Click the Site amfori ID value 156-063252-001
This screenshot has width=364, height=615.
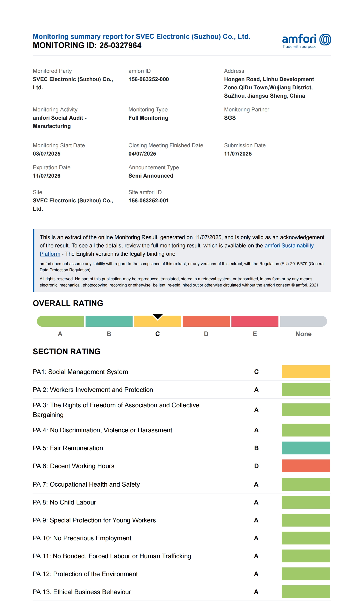[x=148, y=201]
